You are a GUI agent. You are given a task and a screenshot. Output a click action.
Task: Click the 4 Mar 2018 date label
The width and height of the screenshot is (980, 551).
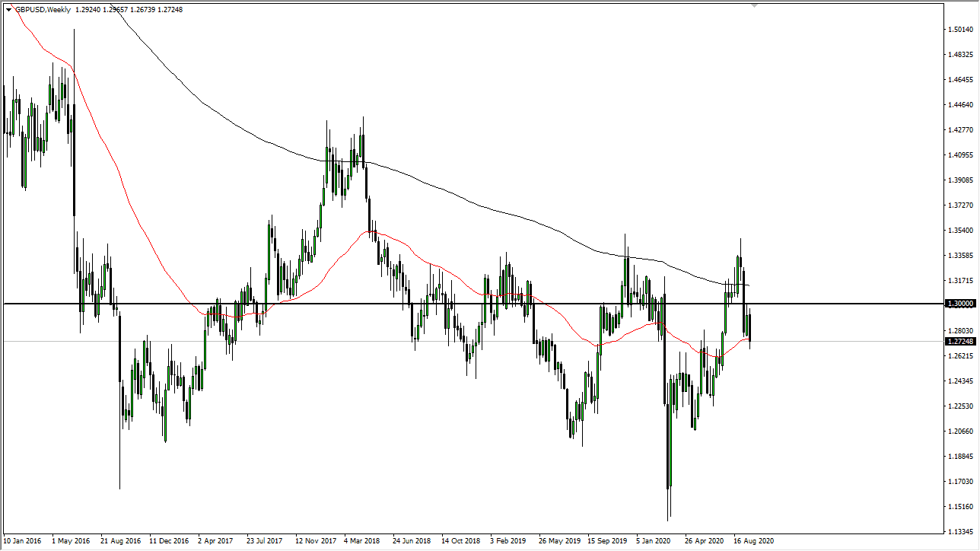click(363, 541)
